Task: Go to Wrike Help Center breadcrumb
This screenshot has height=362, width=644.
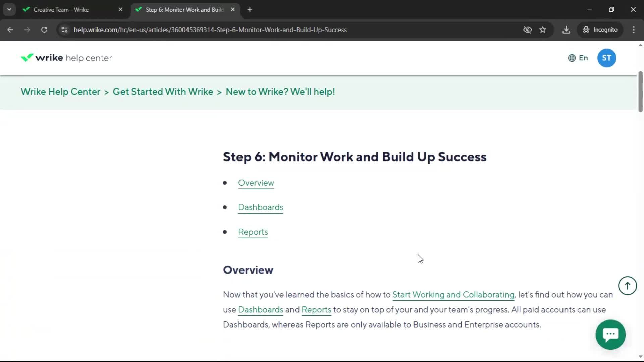Action: click(60, 92)
